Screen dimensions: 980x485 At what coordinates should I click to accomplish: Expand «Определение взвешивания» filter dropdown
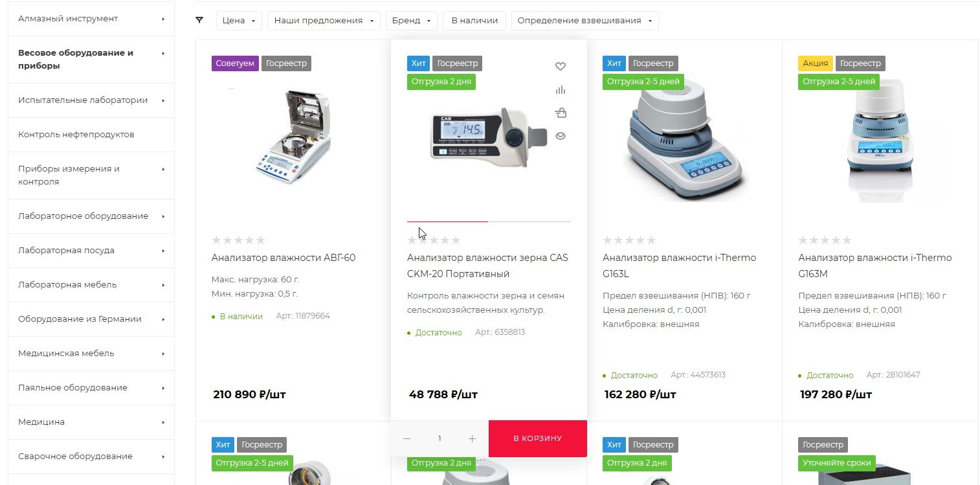pos(585,20)
